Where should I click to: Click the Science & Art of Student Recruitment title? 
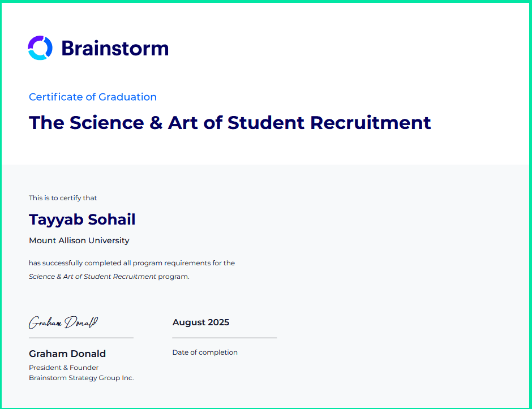point(230,123)
